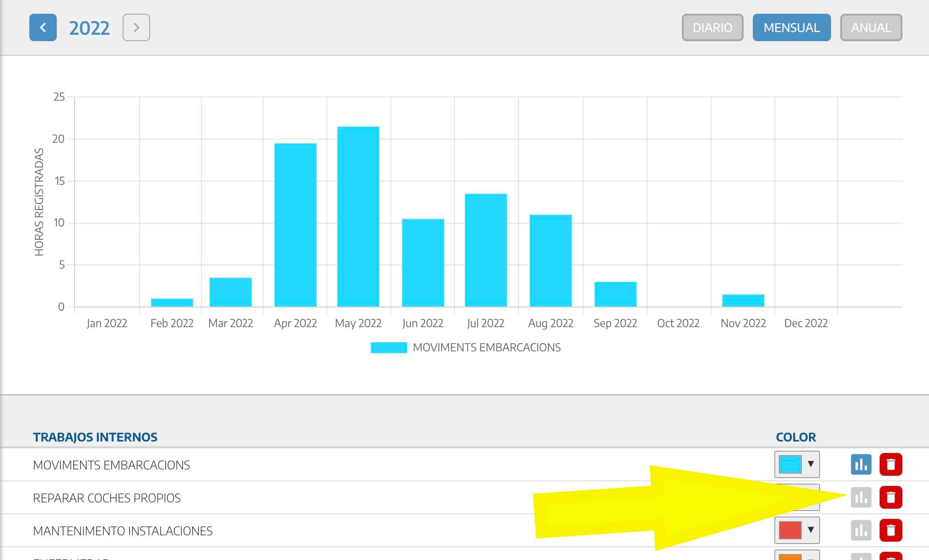Expand the red color dropdown for MANTENIMENTO INSTALACIONES
Screen dimensions: 929x560
797,530
